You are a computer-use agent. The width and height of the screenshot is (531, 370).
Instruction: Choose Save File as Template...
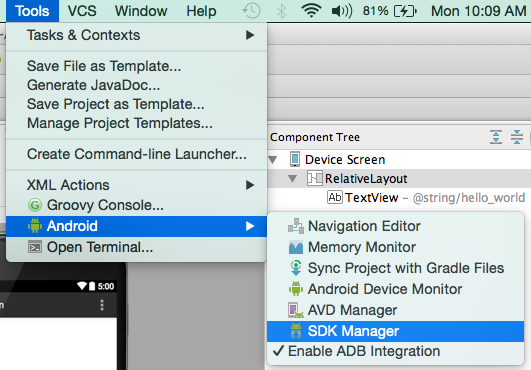pyautogui.click(x=136, y=66)
